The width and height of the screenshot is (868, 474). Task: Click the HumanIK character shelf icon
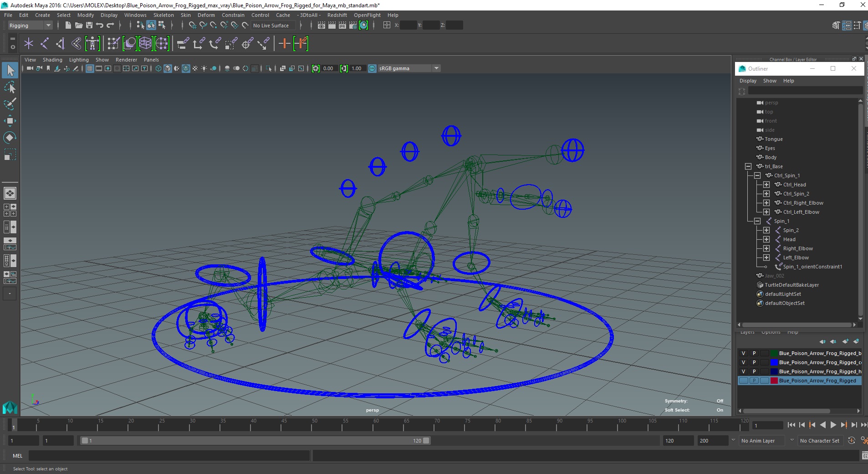[92, 44]
